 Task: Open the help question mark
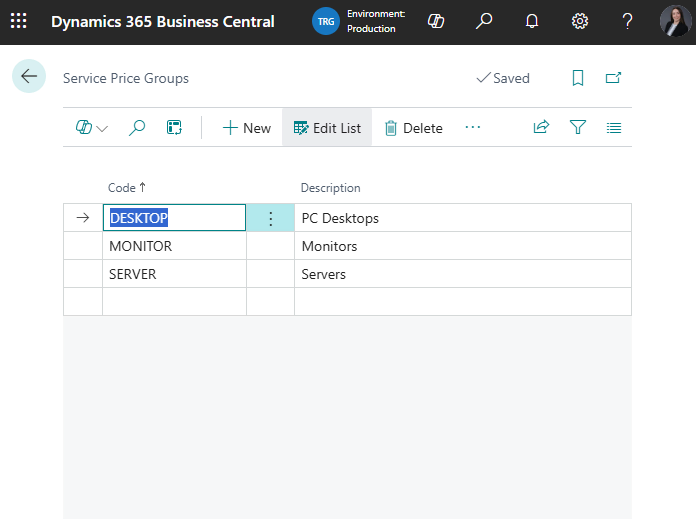(x=627, y=21)
